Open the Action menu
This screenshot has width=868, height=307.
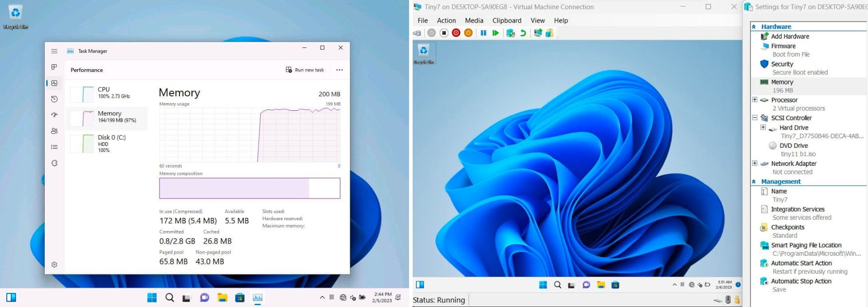click(x=446, y=20)
